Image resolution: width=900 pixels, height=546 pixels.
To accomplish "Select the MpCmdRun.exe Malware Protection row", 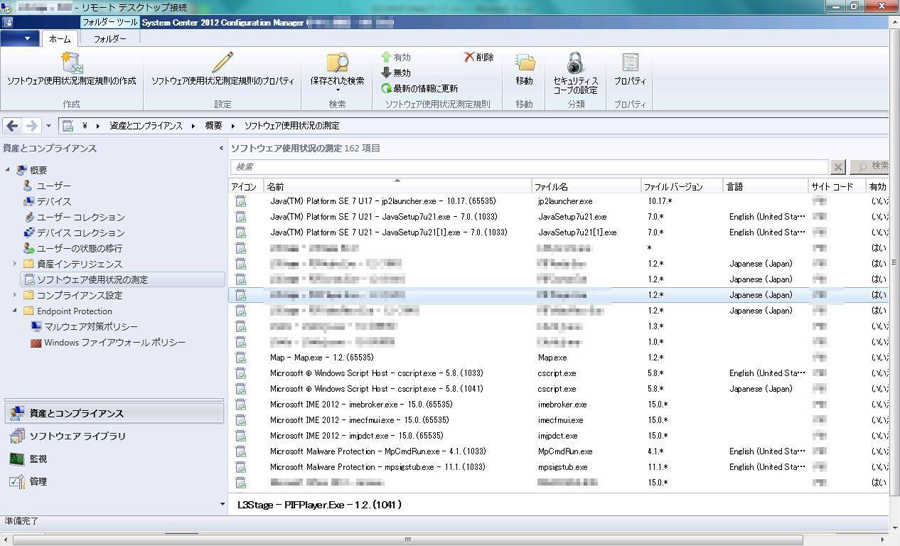I will [x=559, y=451].
